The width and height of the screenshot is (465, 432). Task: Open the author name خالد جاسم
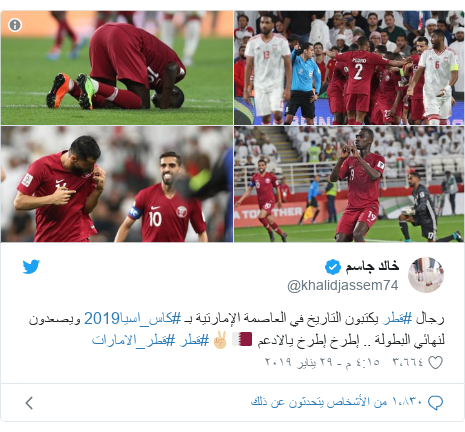(x=372, y=266)
